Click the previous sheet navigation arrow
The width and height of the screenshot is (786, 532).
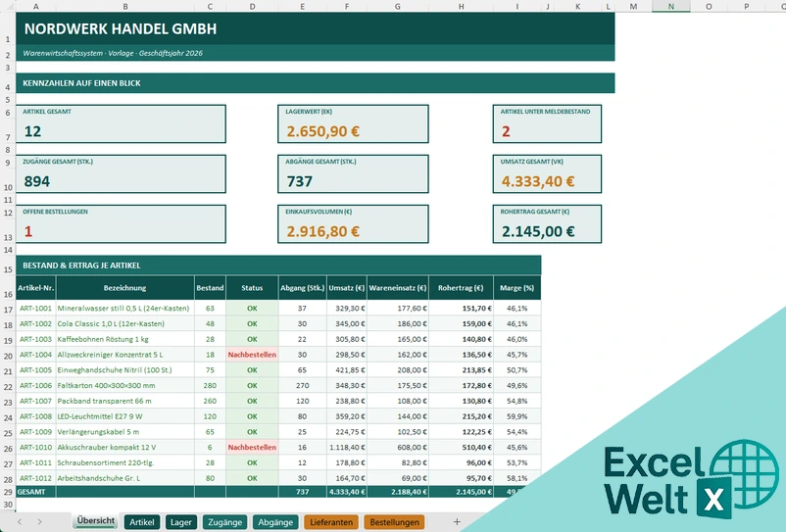tap(20, 522)
